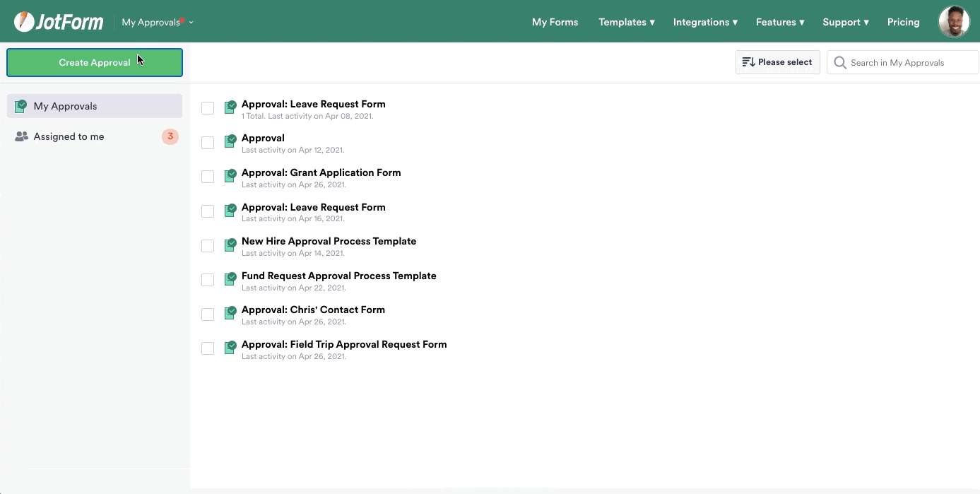
Task: Open the My Approvals header dropdown
Action: click(x=157, y=22)
